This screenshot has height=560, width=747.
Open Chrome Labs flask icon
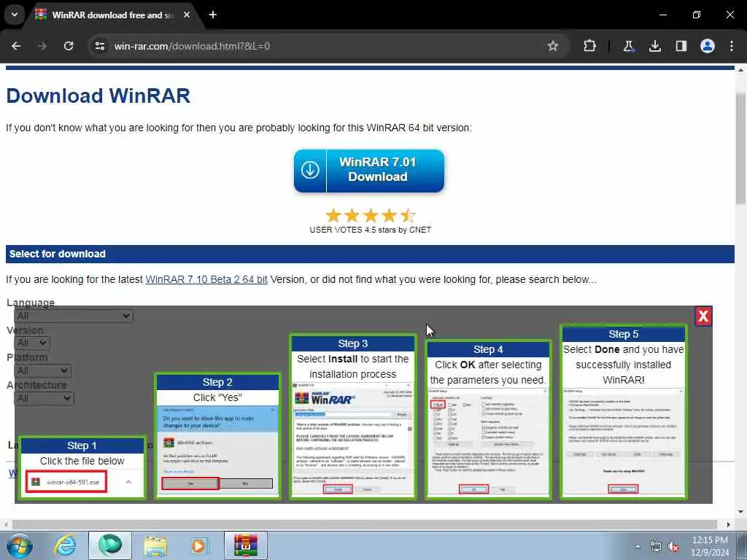[628, 46]
